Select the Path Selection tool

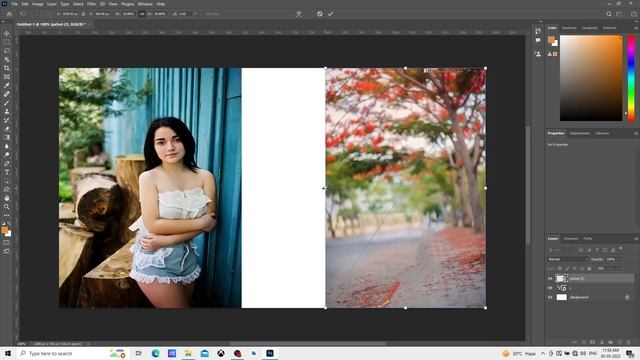click(7, 181)
